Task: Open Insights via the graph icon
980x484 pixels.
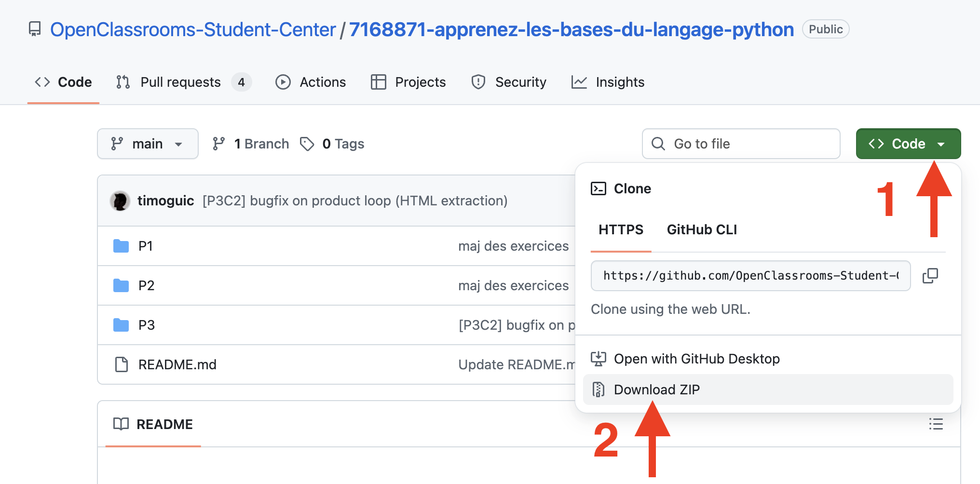Action: (x=579, y=82)
